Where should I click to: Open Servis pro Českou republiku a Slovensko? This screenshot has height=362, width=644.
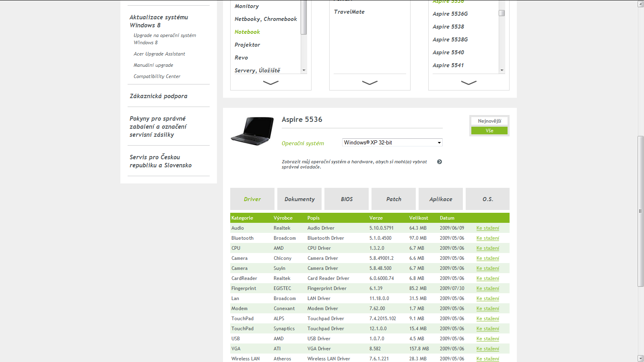click(x=161, y=161)
